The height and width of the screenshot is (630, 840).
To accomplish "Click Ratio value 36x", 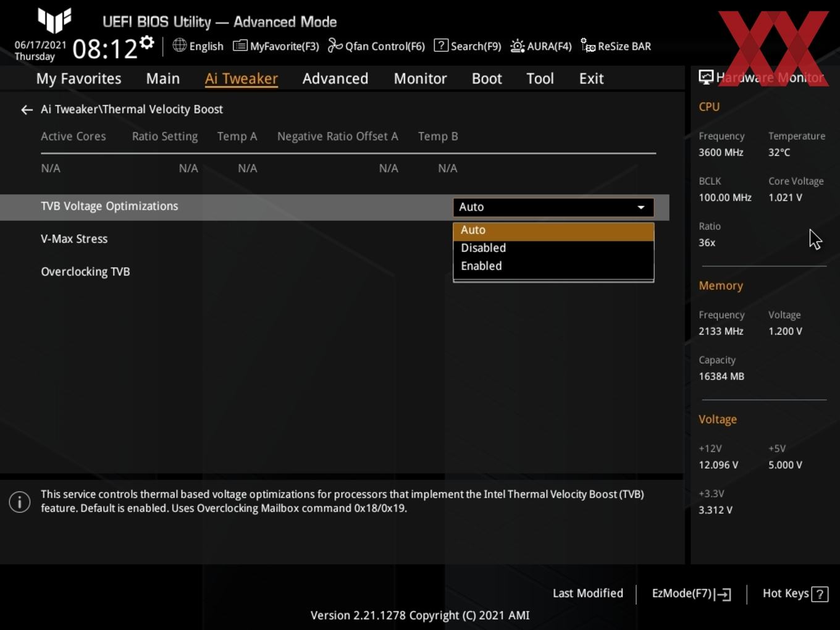I will [x=707, y=243].
